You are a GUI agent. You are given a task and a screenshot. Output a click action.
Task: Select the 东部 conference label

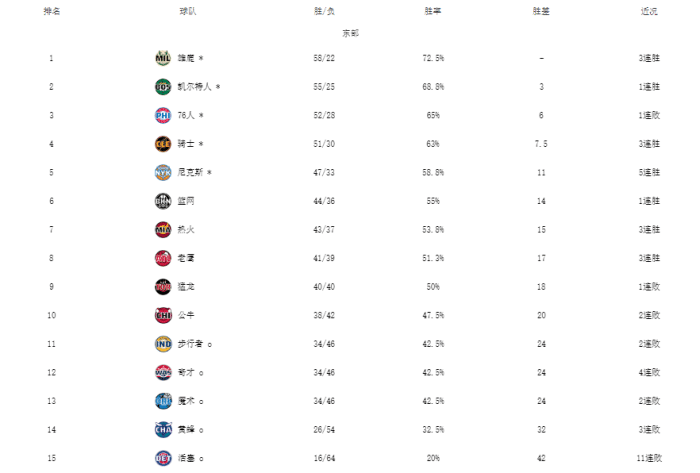pos(349,34)
